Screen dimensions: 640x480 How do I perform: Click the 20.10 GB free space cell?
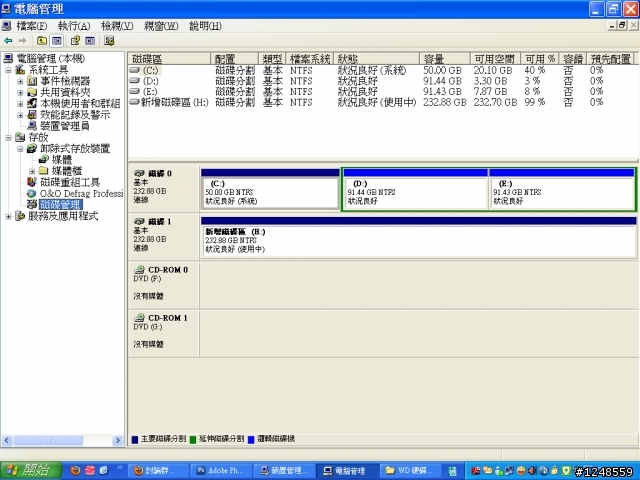point(493,70)
